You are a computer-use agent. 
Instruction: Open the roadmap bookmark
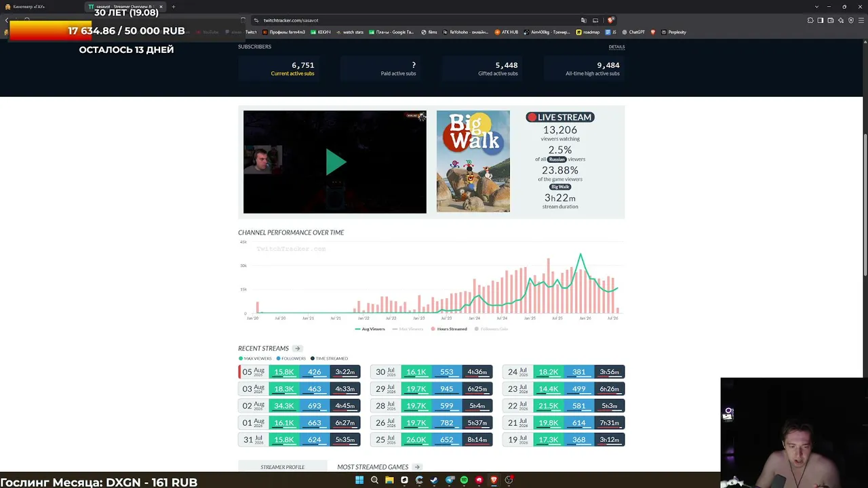pos(588,32)
